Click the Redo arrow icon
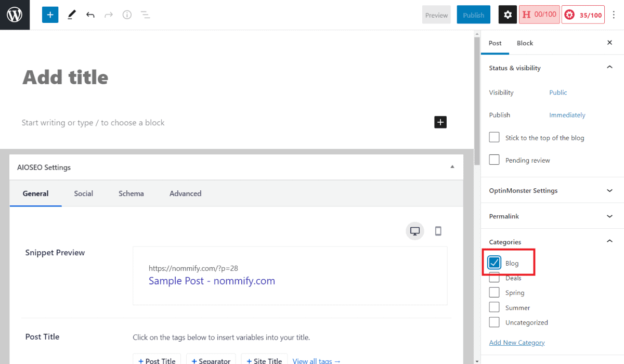Image resolution: width=624 pixels, height=364 pixels. click(x=109, y=15)
